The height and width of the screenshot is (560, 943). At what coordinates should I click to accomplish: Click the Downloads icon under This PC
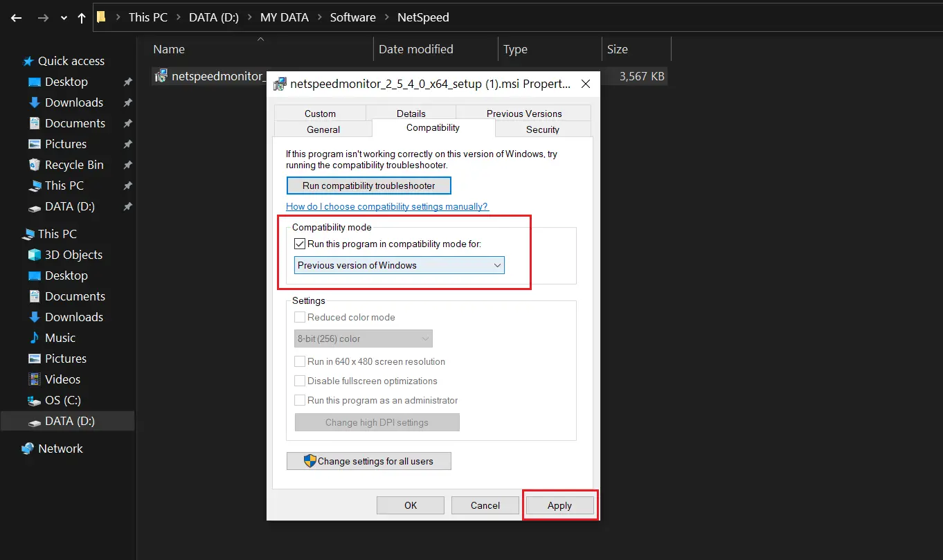(x=34, y=317)
